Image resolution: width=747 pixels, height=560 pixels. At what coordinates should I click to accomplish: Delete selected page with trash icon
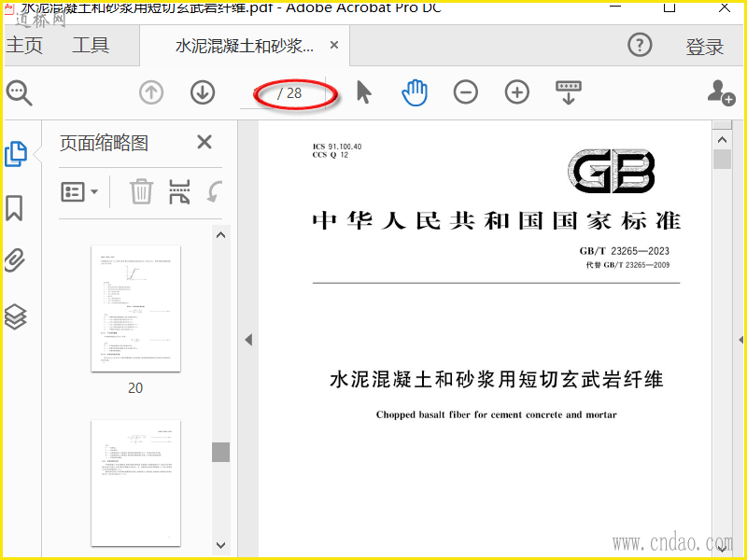pyautogui.click(x=142, y=191)
